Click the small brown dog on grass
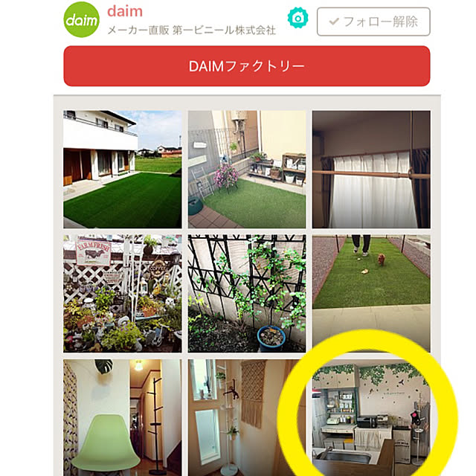 382,259
